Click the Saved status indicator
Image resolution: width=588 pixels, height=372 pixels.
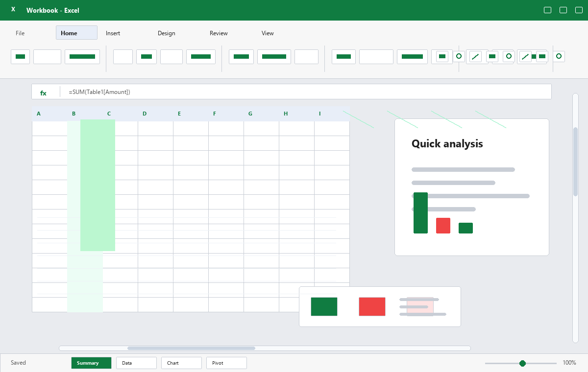18,363
